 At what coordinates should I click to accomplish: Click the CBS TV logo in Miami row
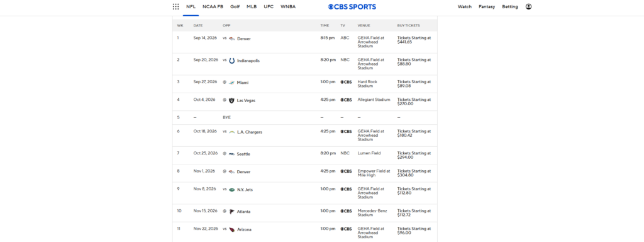[346, 82]
